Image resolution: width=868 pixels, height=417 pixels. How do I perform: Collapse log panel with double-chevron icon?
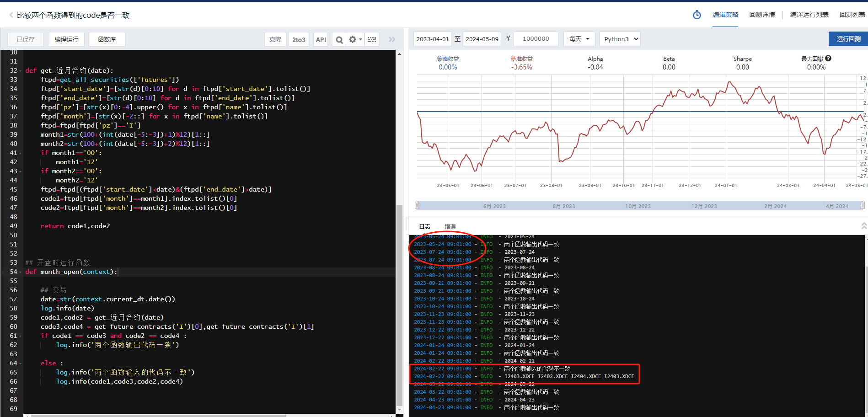pyautogui.click(x=864, y=226)
